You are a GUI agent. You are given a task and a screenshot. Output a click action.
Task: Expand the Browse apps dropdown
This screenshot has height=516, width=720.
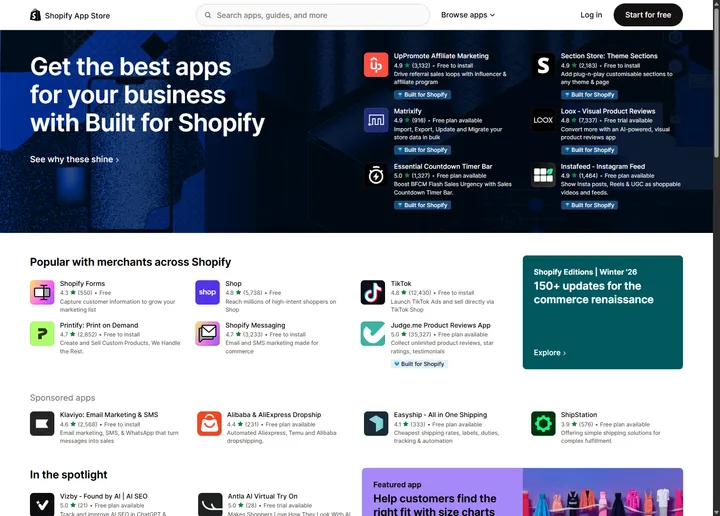tap(468, 15)
